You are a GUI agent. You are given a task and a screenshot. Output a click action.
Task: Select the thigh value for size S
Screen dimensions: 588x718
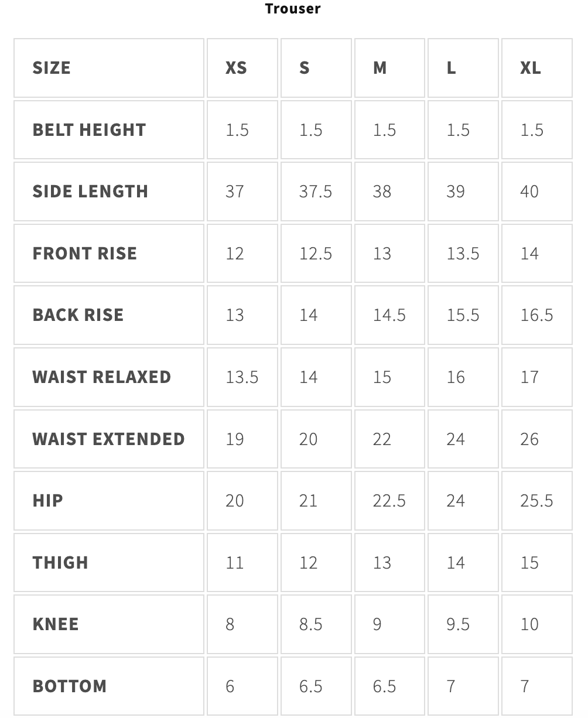click(x=308, y=562)
